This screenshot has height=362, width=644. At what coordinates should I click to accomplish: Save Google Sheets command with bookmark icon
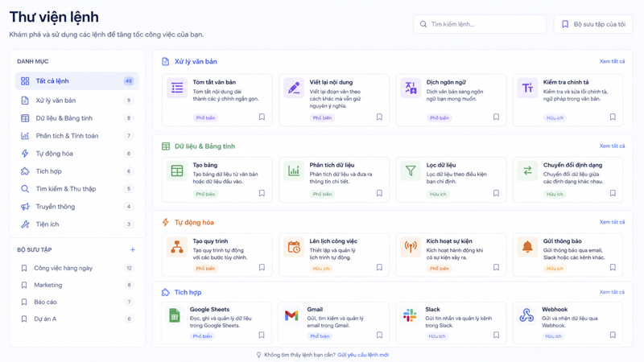[262, 335]
